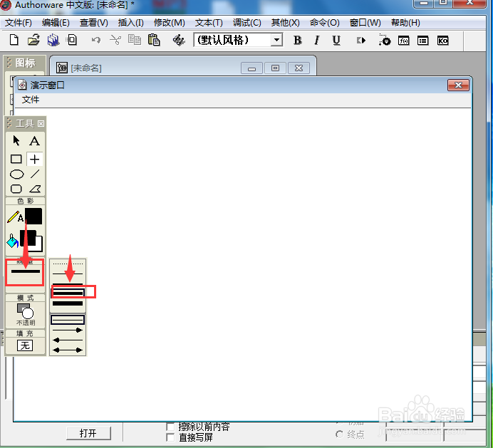Image resolution: width=493 pixels, height=448 pixels.
Task: Click the Undo icon
Action: [x=96, y=40]
